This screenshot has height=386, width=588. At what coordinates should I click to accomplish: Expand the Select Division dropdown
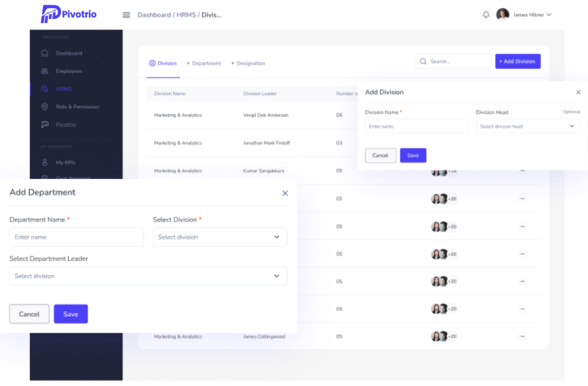220,237
